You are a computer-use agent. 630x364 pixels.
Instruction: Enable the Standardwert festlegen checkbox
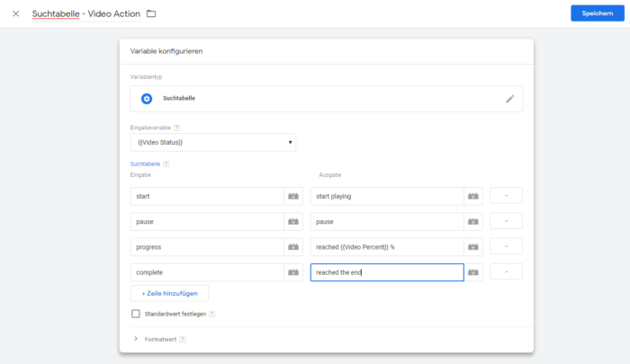(x=136, y=314)
